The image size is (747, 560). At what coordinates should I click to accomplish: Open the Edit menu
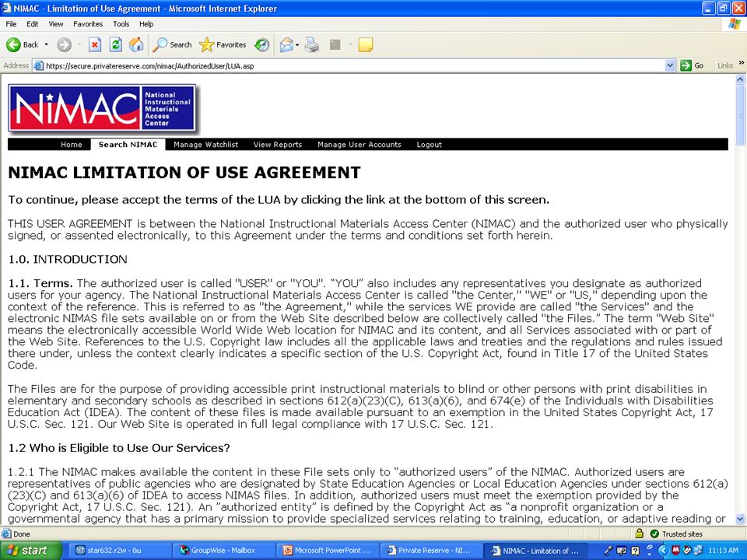tap(33, 24)
